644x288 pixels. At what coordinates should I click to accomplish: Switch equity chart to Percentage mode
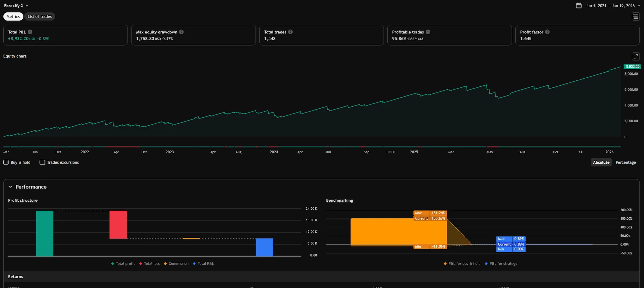(x=626, y=162)
